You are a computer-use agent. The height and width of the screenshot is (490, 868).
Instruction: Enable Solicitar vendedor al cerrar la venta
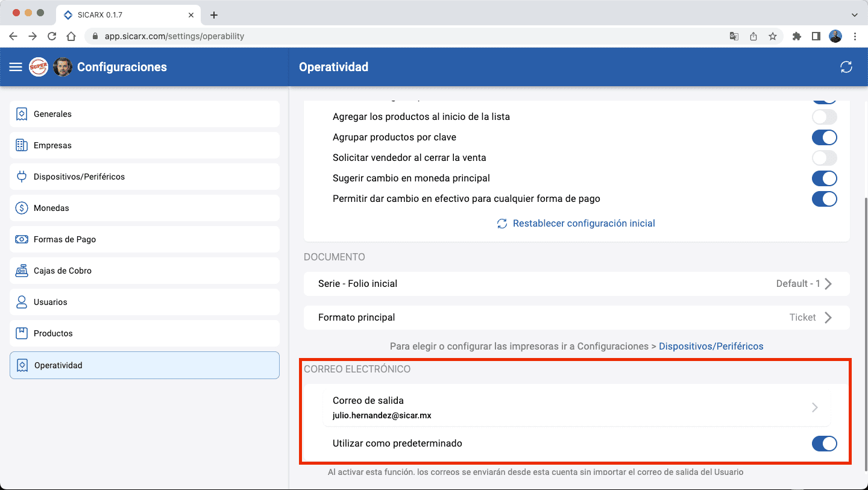(824, 158)
